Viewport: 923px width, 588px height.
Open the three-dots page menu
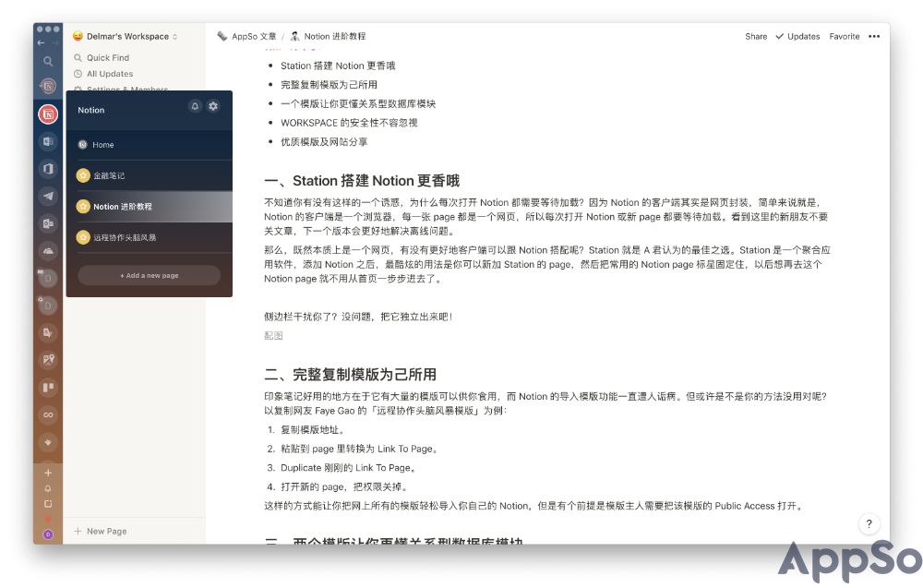tap(874, 37)
